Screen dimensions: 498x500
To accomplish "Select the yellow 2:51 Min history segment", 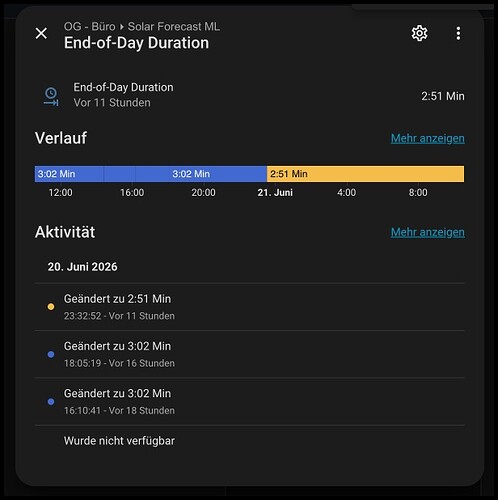I will tap(365, 174).
